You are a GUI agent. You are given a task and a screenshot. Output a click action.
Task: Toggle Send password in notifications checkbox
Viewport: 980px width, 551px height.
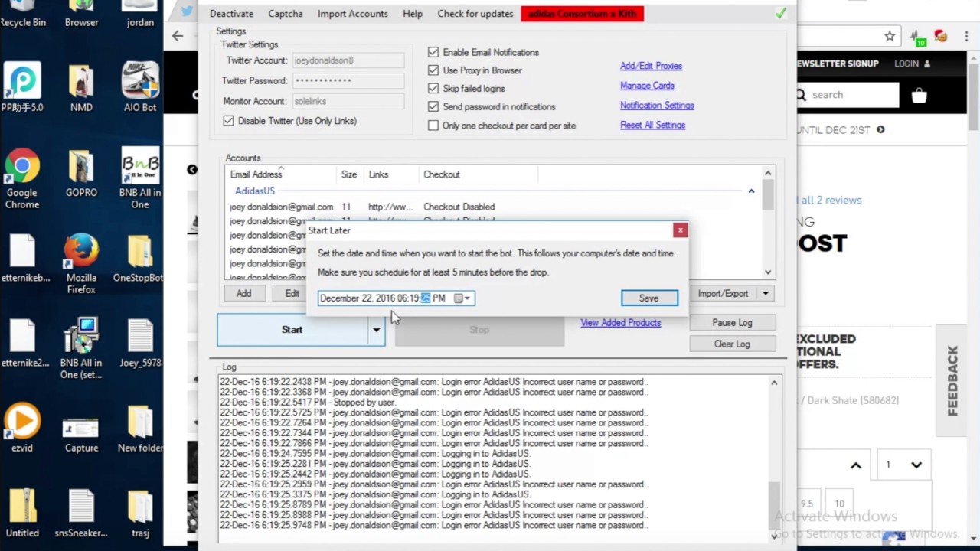(x=433, y=107)
